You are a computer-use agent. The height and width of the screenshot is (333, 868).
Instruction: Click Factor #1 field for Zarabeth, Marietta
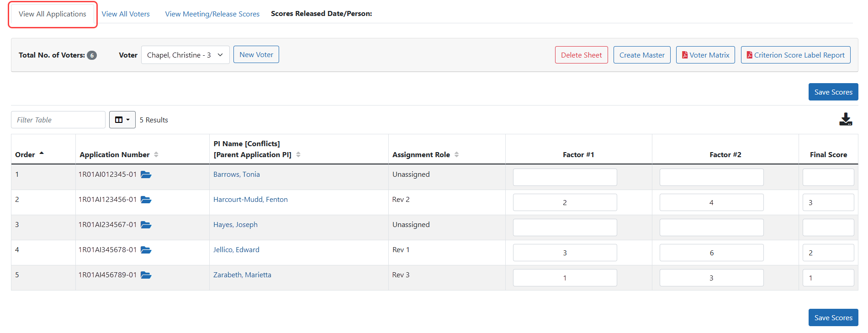(x=565, y=278)
